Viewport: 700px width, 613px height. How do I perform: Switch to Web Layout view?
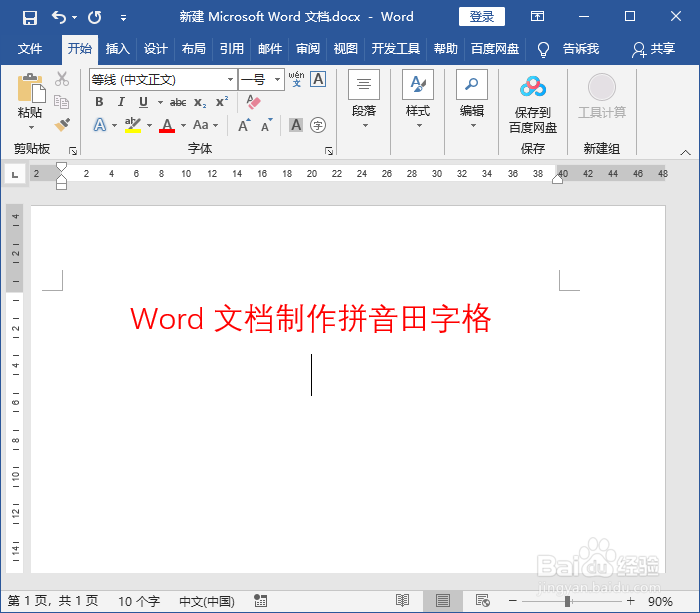(x=483, y=601)
